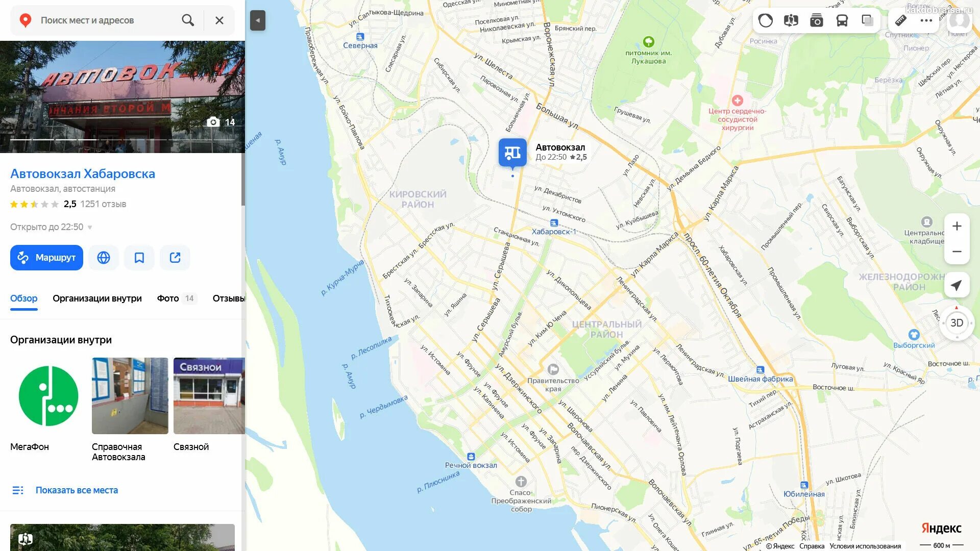Image resolution: width=980 pixels, height=551 pixels.
Task: Switch map to 3D view
Action: coord(957,323)
